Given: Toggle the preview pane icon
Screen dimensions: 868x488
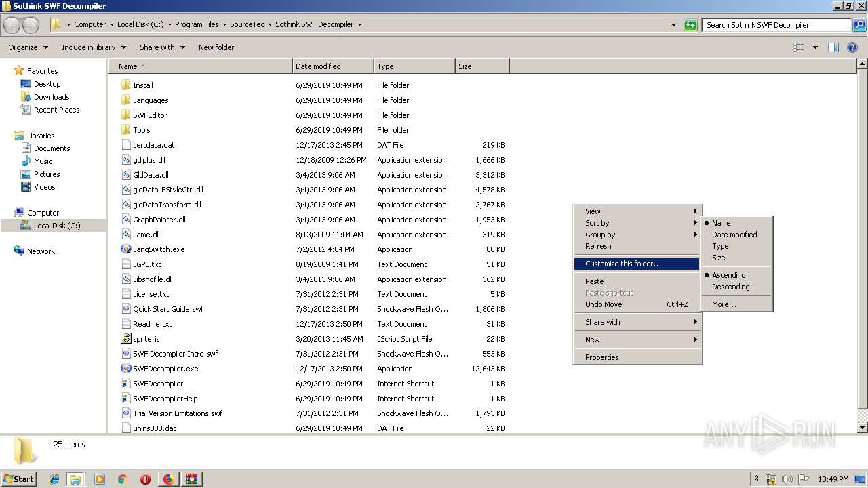Looking at the screenshot, I should tap(833, 47).
